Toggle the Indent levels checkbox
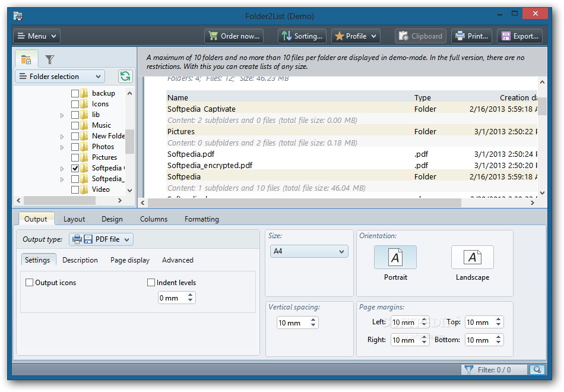 click(x=151, y=283)
